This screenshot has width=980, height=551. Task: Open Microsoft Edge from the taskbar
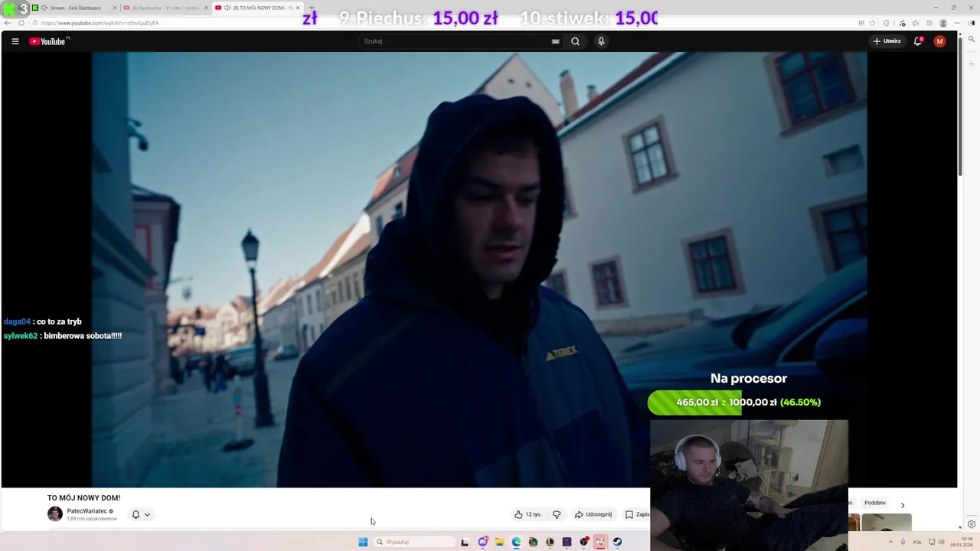coord(516,542)
